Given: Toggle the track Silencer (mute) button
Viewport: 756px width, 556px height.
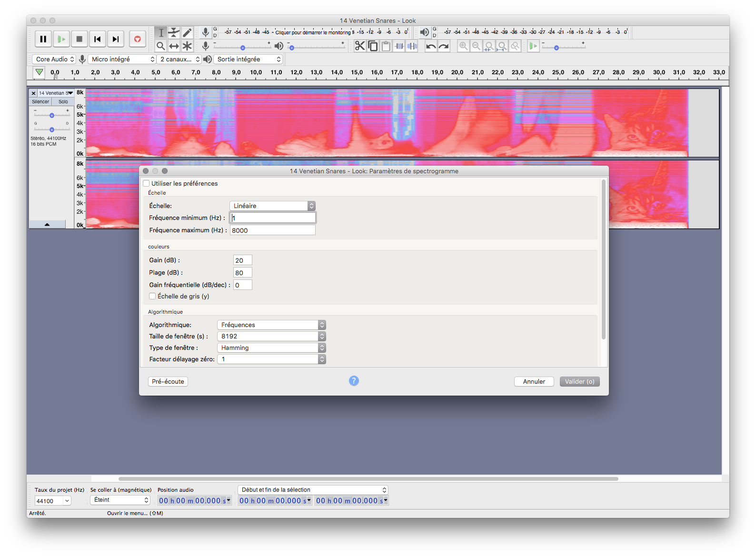Looking at the screenshot, I should (40, 101).
